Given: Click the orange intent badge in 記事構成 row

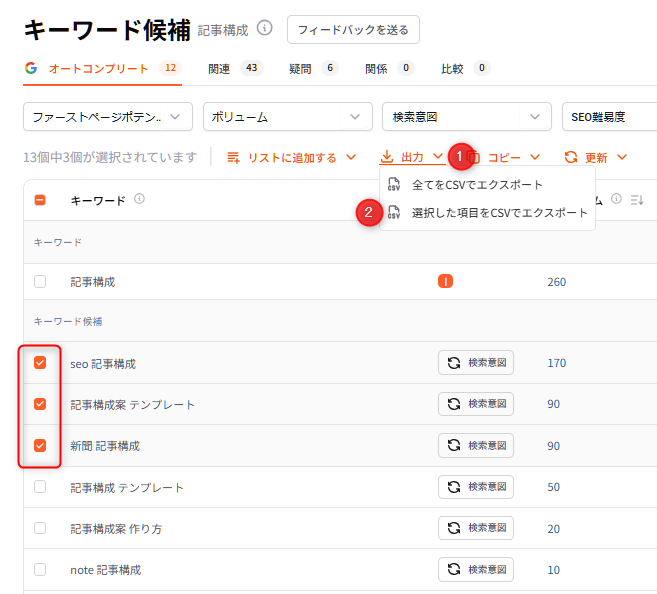Looking at the screenshot, I should [445, 281].
